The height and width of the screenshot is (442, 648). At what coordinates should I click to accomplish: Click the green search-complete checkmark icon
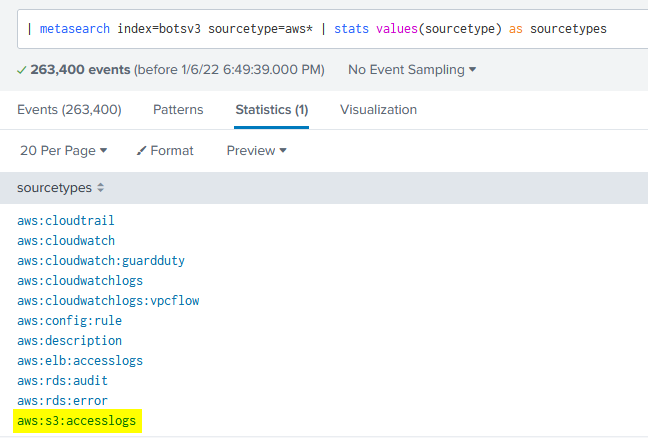(21, 70)
